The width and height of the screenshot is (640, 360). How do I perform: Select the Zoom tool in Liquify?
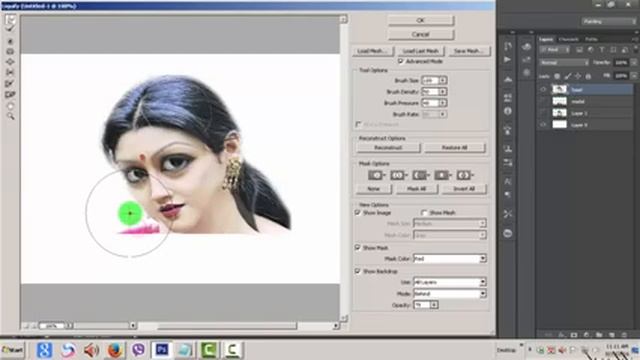click(10, 116)
